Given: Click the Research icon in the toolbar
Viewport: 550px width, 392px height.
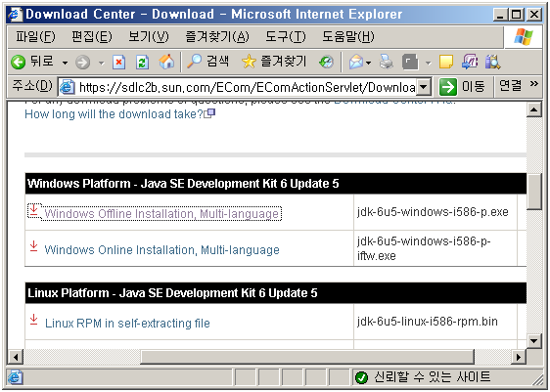Looking at the screenshot, I should pos(492,62).
